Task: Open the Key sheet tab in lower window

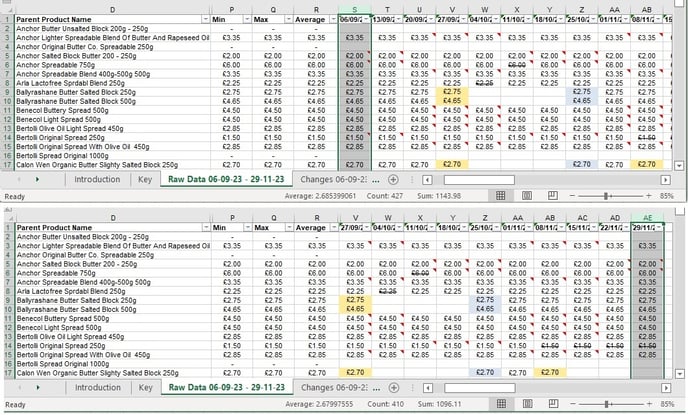Action: 145,387
